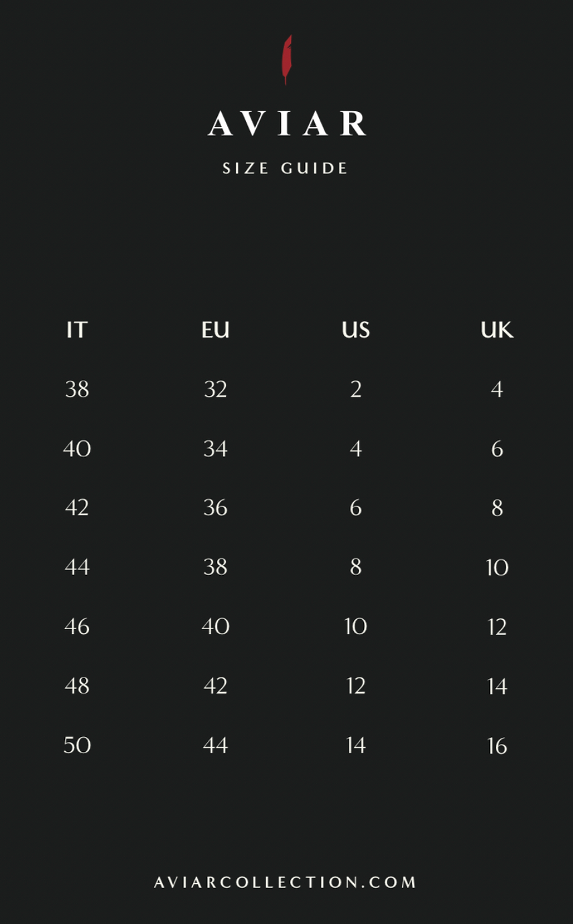Click EU size 44 in last row
This screenshot has width=573, height=924.
[x=216, y=745]
